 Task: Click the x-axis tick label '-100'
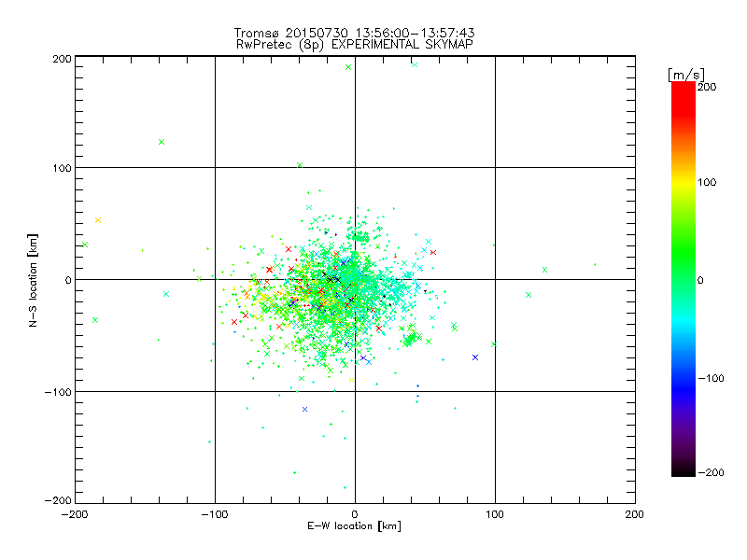coord(215,514)
